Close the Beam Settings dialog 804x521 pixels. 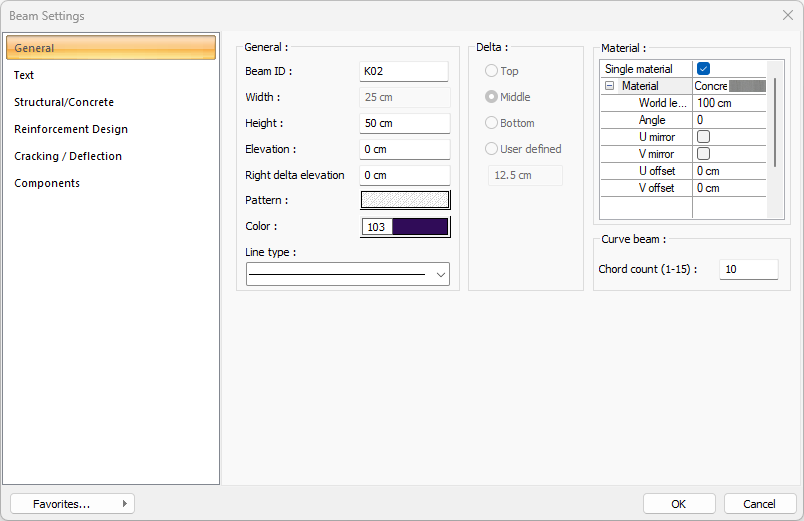(x=787, y=16)
